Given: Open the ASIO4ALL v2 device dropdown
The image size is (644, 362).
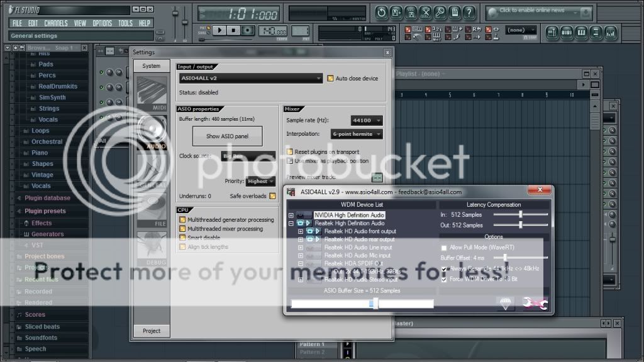Looking at the screenshot, I should click(250, 79).
